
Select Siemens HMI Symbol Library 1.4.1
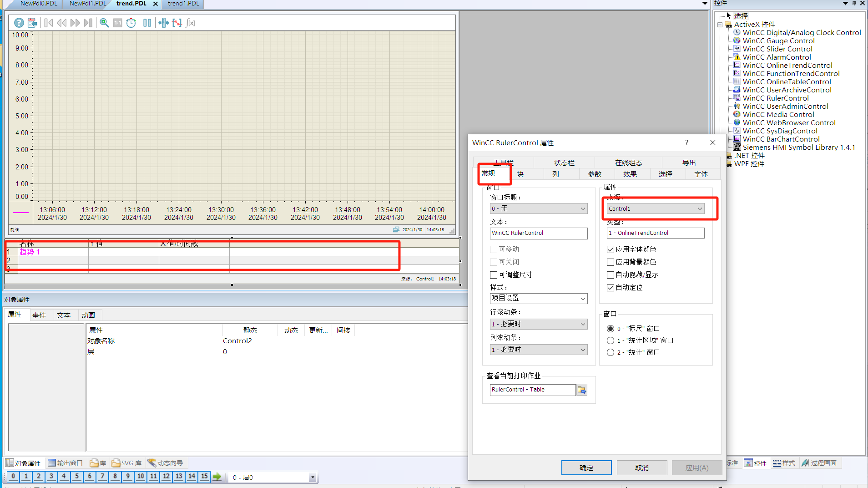click(x=799, y=147)
